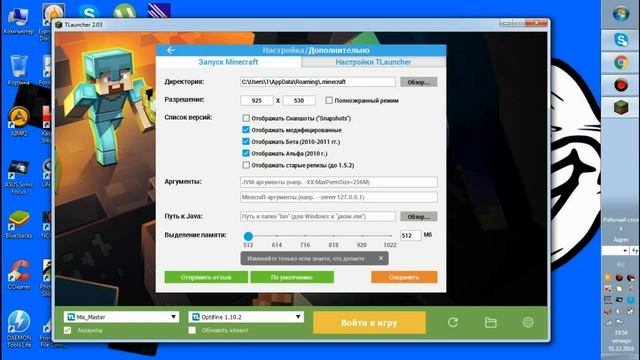Image resolution: width=640 pixels, height=360 pixels.
Task: Click the resolution width field 925
Action: [257, 100]
